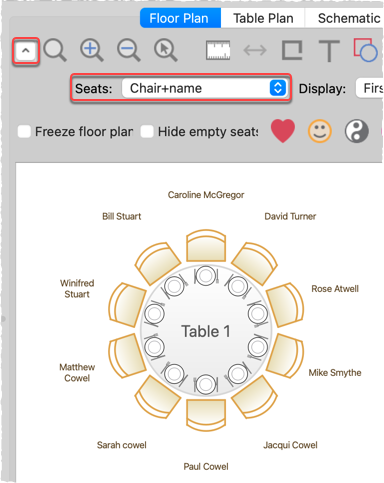Click the bottom chair above Paul Cowel
384x483 pixels.
(x=206, y=415)
